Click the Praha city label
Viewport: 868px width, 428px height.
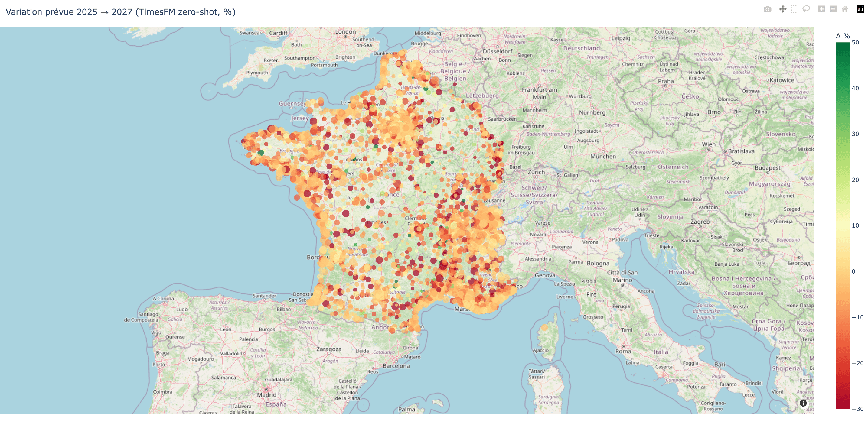click(x=666, y=81)
